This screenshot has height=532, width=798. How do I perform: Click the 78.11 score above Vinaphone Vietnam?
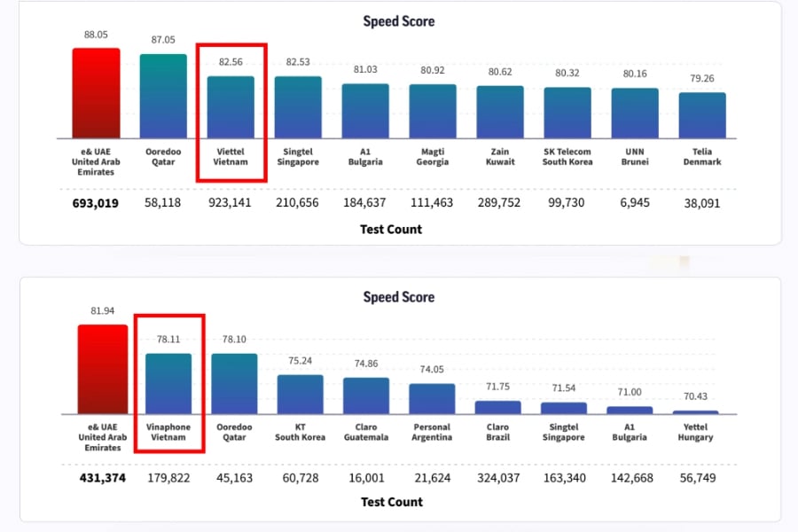[168, 337]
